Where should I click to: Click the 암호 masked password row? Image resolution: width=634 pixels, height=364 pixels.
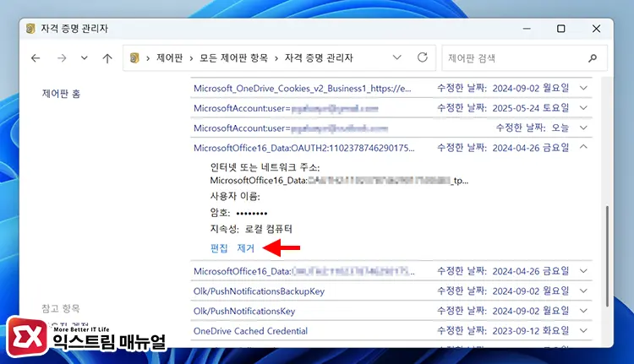[239, 213]
